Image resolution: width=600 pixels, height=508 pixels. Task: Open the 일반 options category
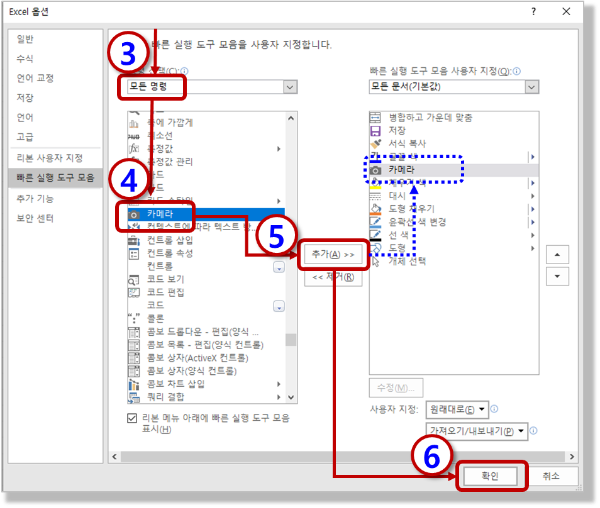[x=25, y=39]
